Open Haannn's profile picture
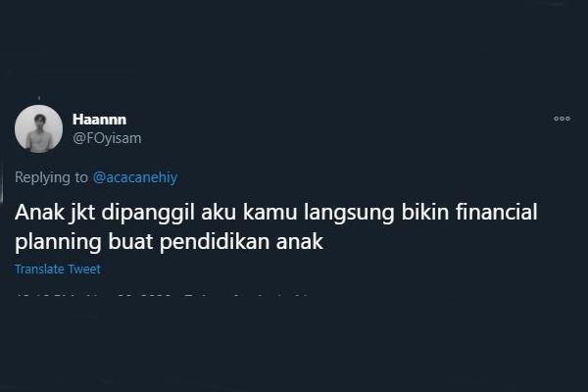 click(38, 129)
